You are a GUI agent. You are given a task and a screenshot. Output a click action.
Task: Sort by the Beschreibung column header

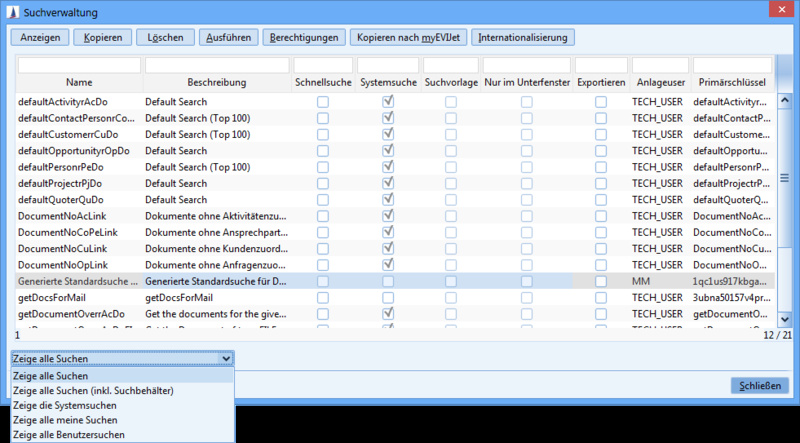(x=216, y=82)
